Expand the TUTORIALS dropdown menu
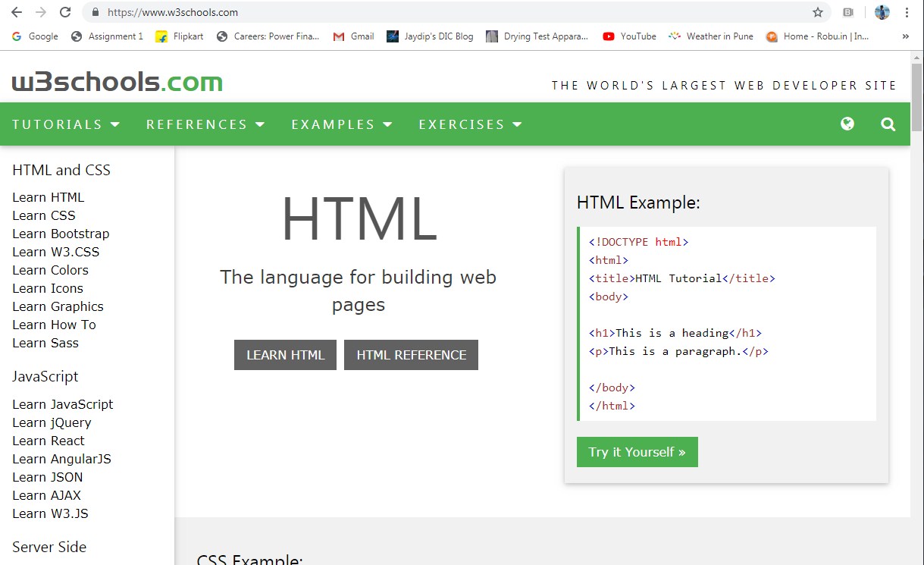The height and width of the screenshot is (565, 924). coord(66,124)
